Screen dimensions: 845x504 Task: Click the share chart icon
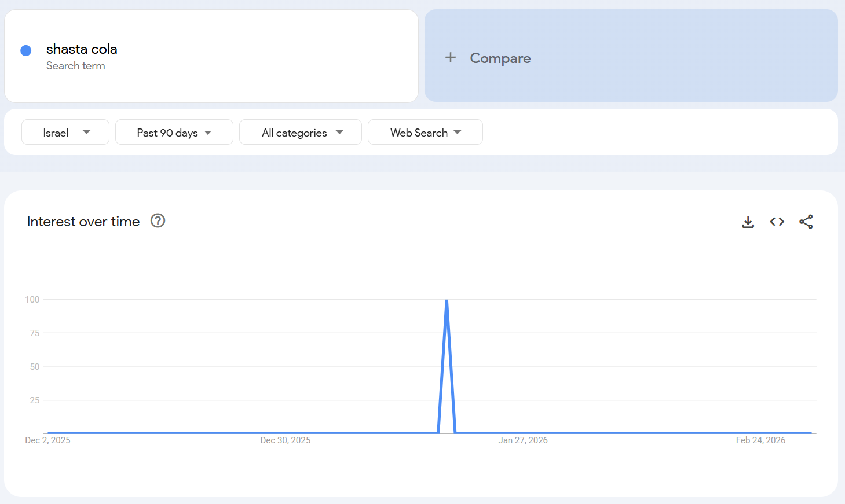(x=806, y=222)
